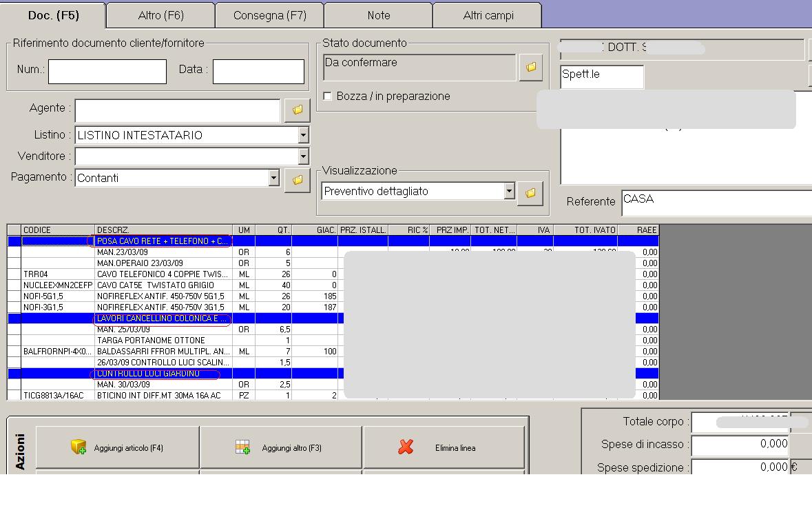Click the RAEE column header

[x=638, y=230]
